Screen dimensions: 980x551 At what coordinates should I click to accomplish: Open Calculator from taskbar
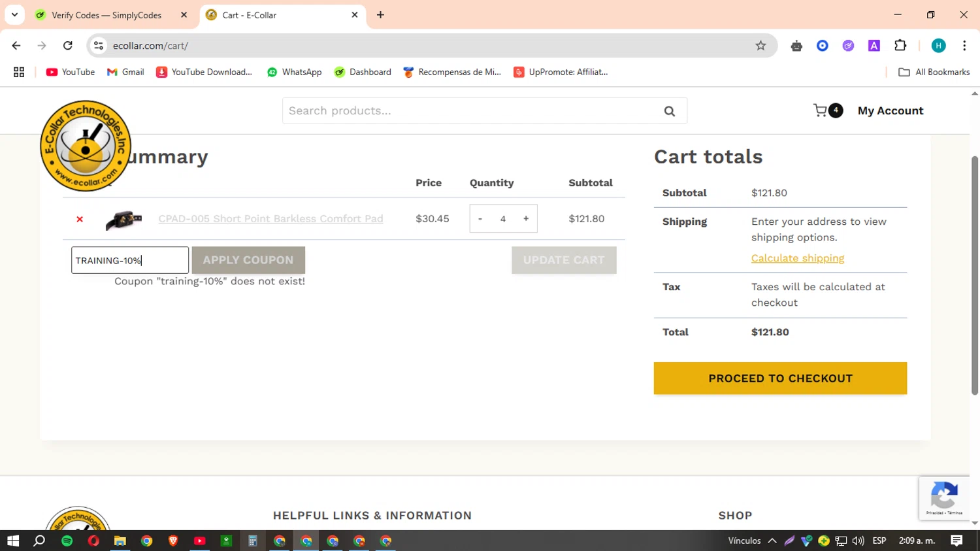click(253, 541)
